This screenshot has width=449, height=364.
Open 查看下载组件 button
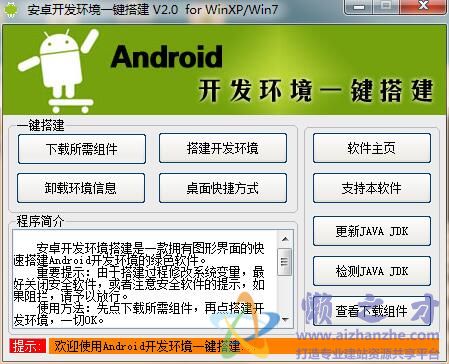pyautogui.click(x=372, y=311)
